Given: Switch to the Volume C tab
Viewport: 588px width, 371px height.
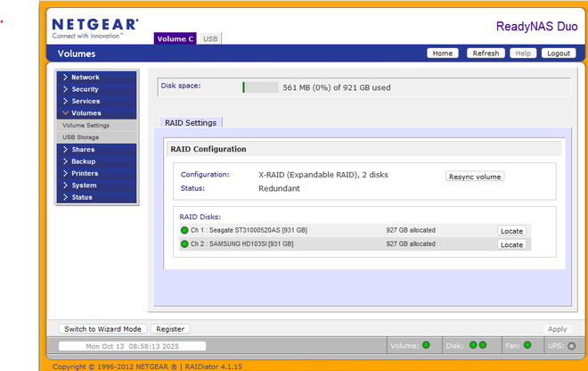Looking at the screenshot, I should (x=176, y=38).
